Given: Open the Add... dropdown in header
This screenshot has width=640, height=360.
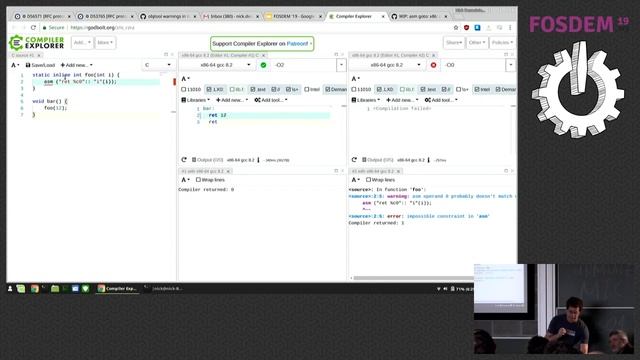Looking at the screenshot, I should tap(82, 42).
